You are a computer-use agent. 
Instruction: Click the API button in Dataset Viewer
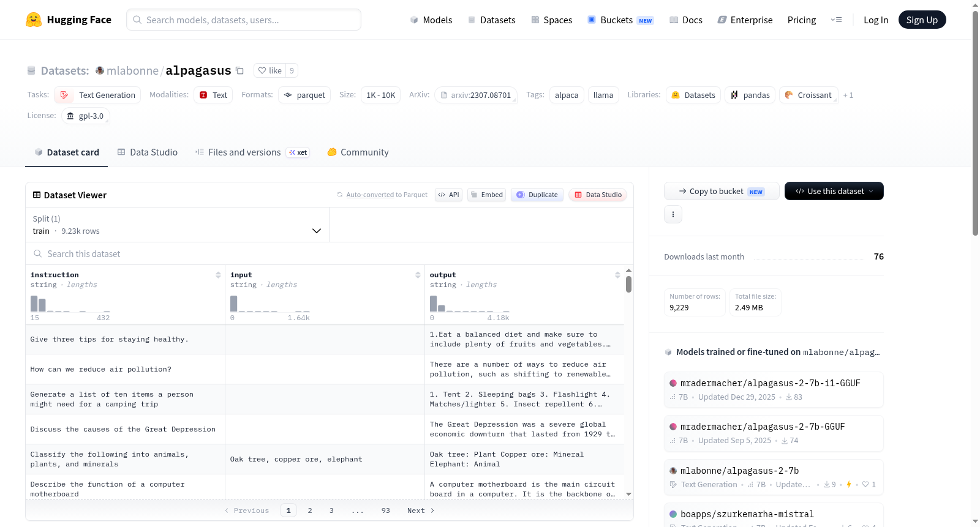click(x=449, y=195)
